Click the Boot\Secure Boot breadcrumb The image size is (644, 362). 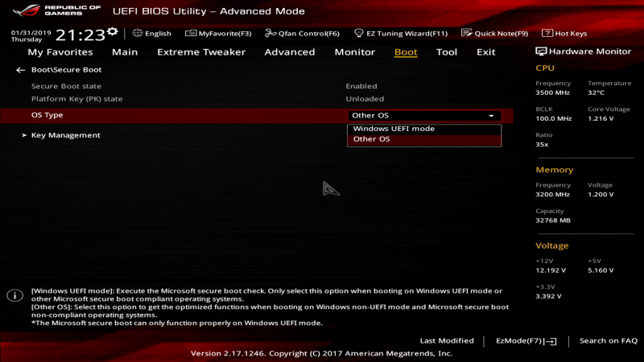pos(66,70)
